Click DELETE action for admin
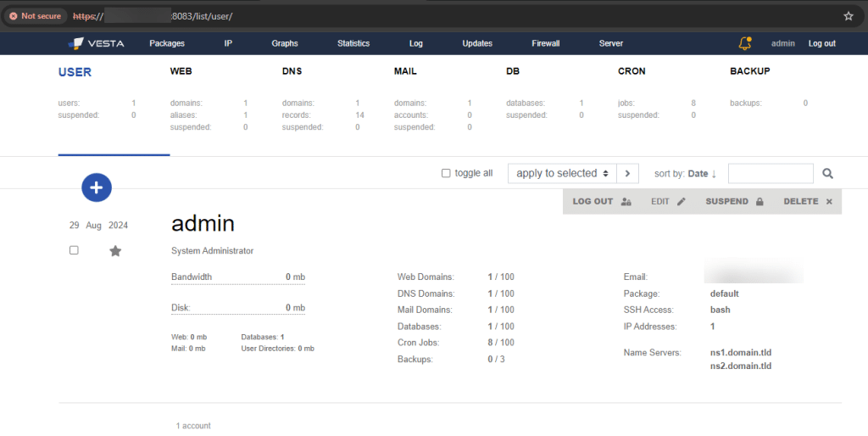 pyautogui.click(x=808, y=202)
